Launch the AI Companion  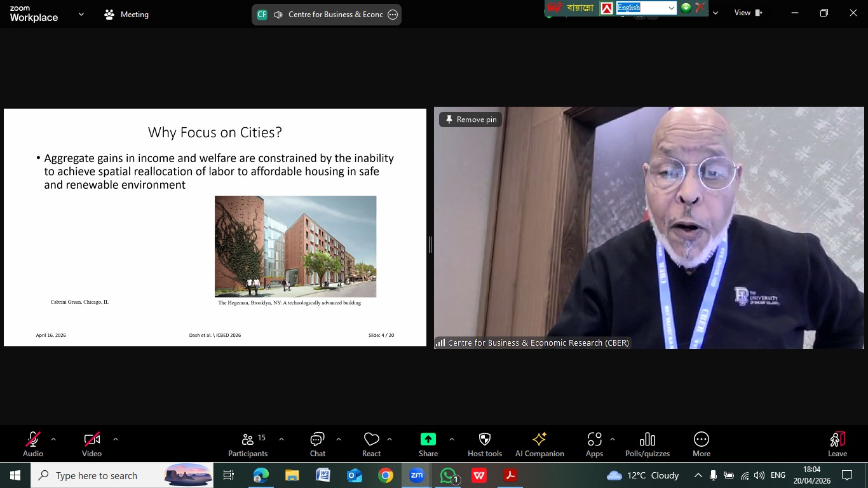tap(539, 444)
